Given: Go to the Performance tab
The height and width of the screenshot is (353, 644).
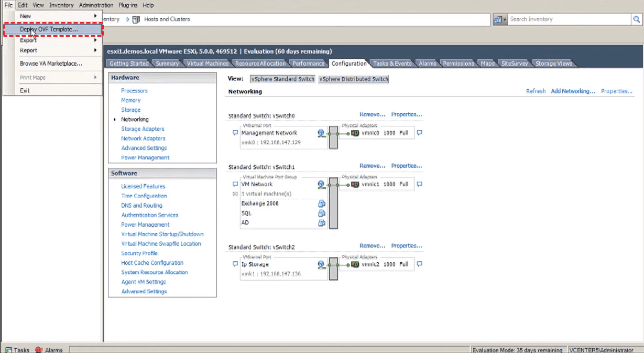Looking at the screenshot, I should (308, 63).
